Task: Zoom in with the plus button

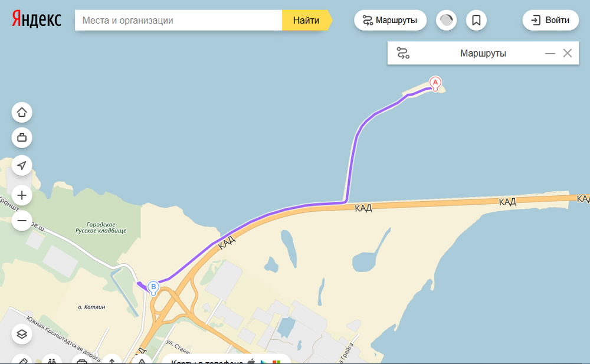Action: 22,195
